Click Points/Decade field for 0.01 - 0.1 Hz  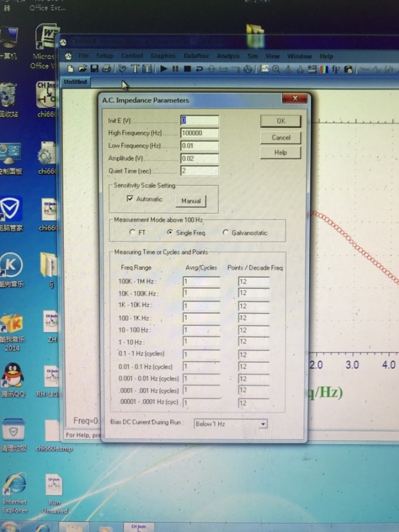click(x=254, y=366)
